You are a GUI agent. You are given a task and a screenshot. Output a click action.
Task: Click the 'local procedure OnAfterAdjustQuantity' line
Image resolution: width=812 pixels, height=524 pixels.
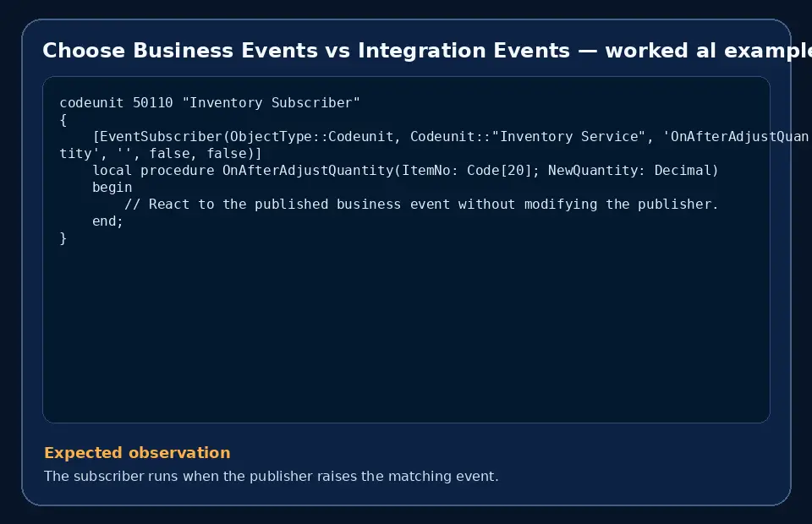405,171
